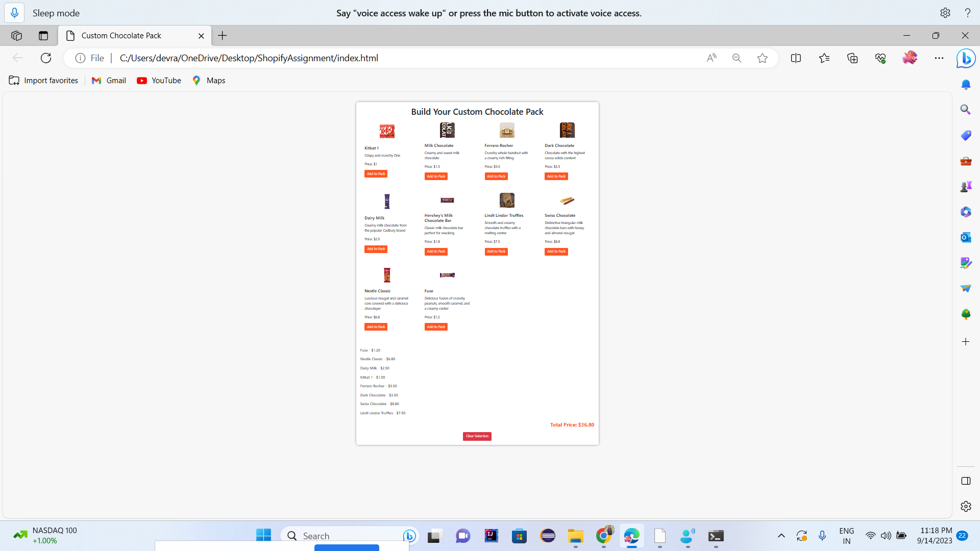Viewport: 980px width, 551px height.
Task: Launch Spotify from the taskbar
Action: coord(547,536)
